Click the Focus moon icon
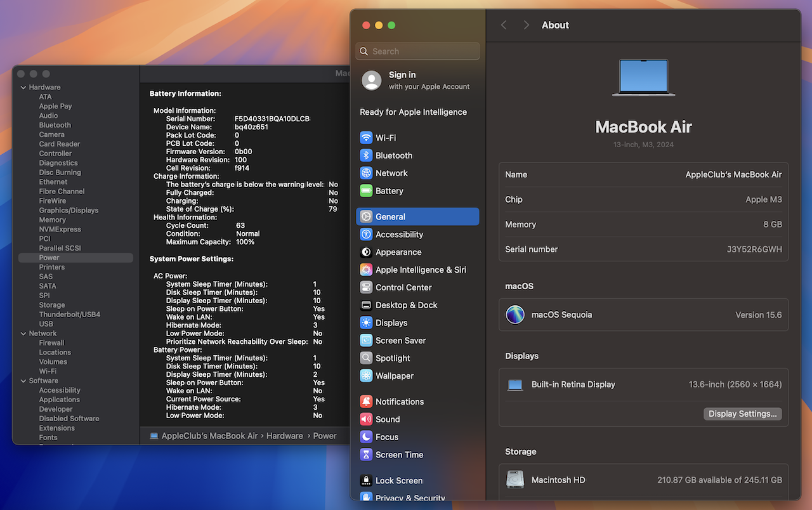 pyautogui.click(x=366, y=437)
